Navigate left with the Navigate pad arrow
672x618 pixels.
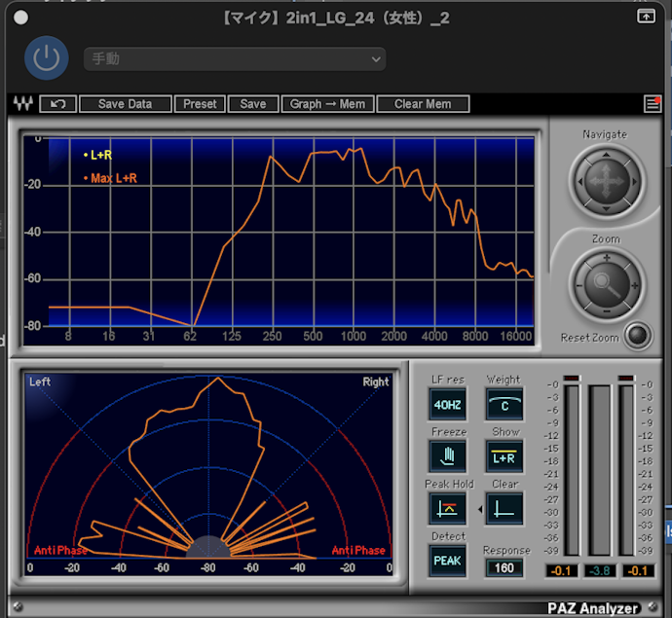580,182
